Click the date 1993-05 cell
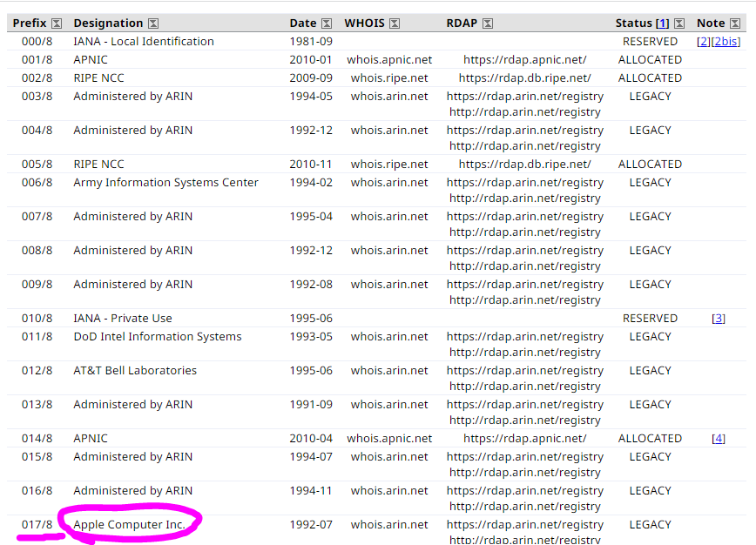 click(x=311, y=336)
